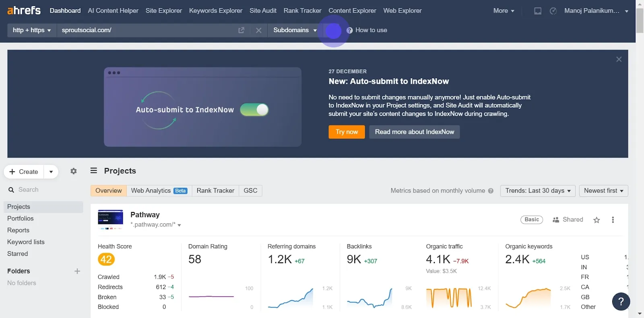This screenshot has width=644, height=318.
Task: Open Rank Tracker in top navigation
Action: click(302, 11)
